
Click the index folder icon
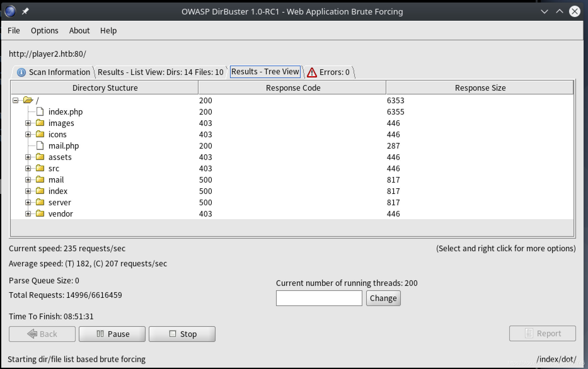40,191
